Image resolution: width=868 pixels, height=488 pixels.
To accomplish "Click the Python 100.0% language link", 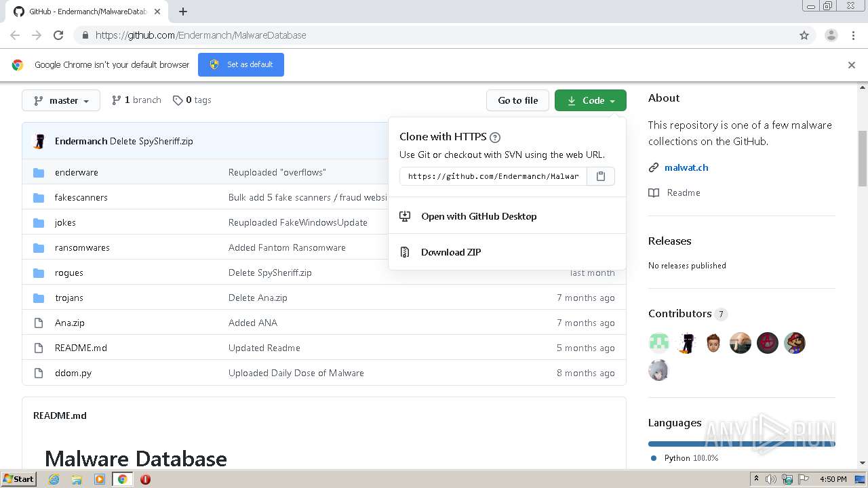I will (x=685, y=458).
